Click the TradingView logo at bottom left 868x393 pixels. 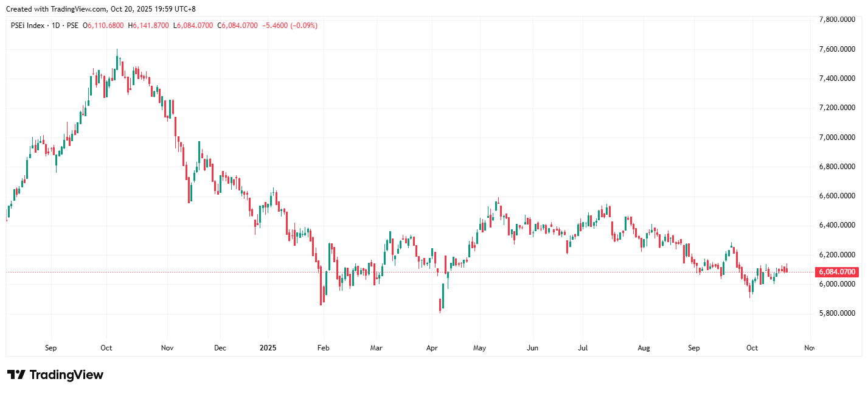pos(55,375)
